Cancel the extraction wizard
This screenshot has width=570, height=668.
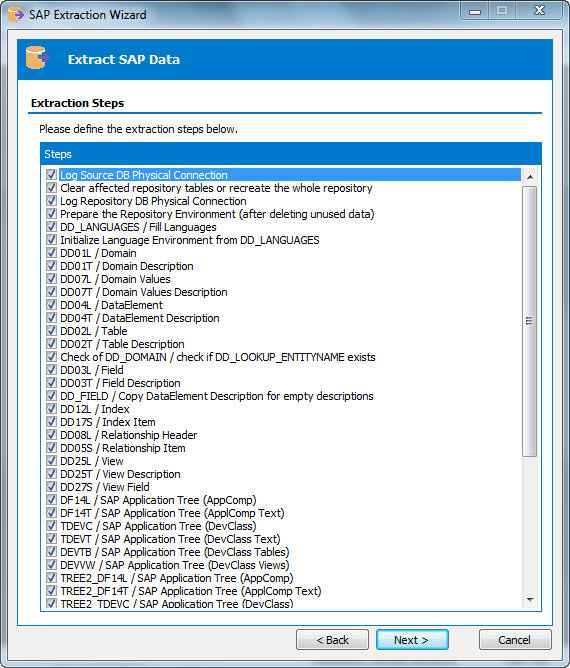(515, 640)
